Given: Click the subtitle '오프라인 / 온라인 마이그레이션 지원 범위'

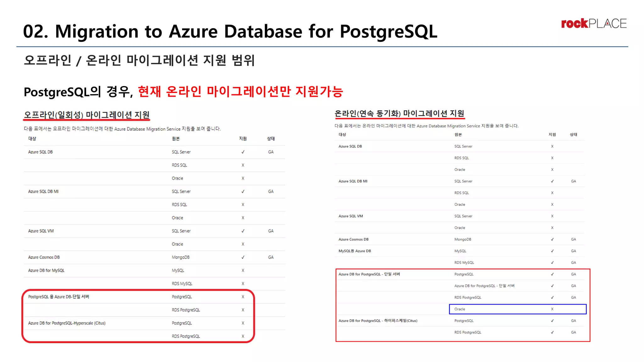Looking at the screenshot, I should coord(139,60).
